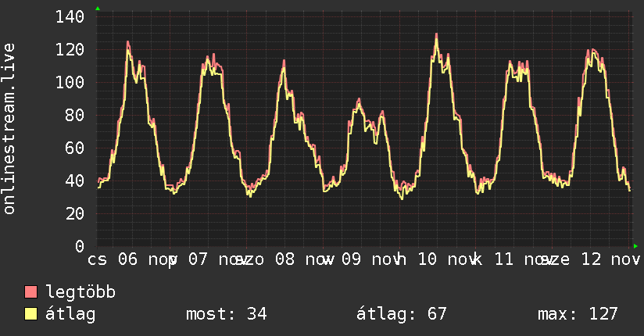
Task: Click the 'átlag' legend label beside the yellow swatch
Action: pos(70,314)
